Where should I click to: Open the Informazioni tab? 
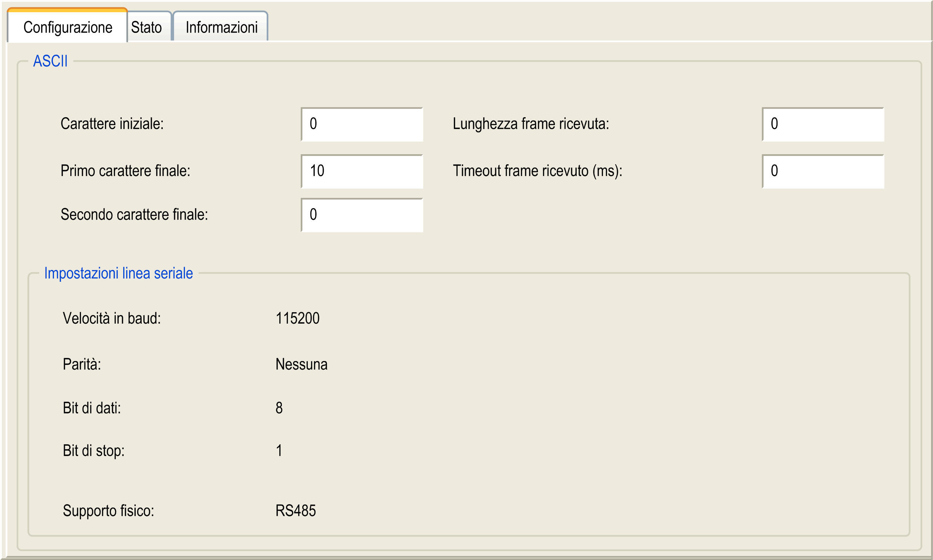point(221,27)
